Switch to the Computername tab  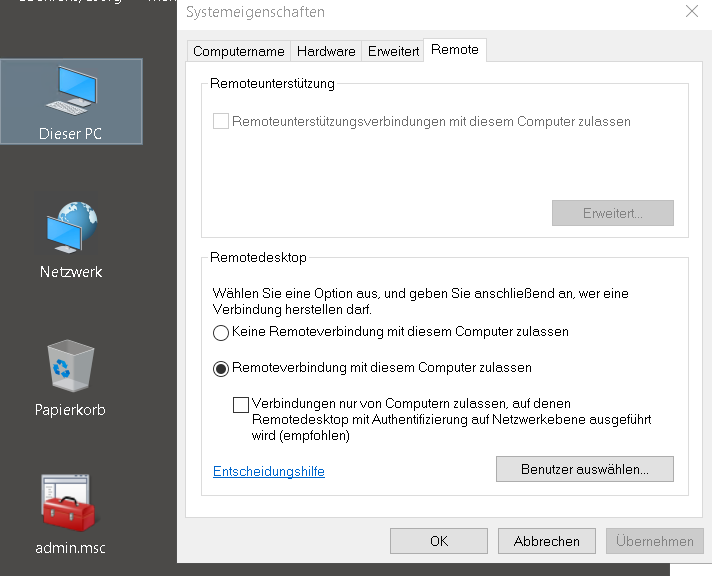239,51
